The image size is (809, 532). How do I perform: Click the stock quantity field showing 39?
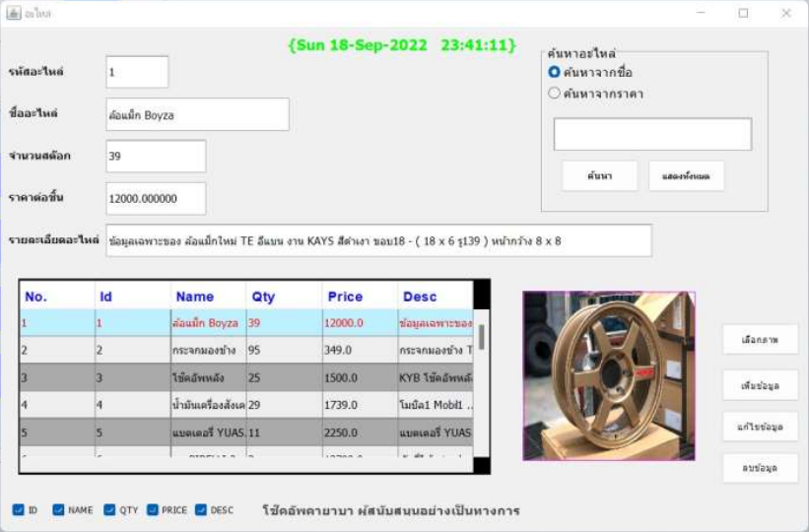pyautogui.click(x=156, y=156)
